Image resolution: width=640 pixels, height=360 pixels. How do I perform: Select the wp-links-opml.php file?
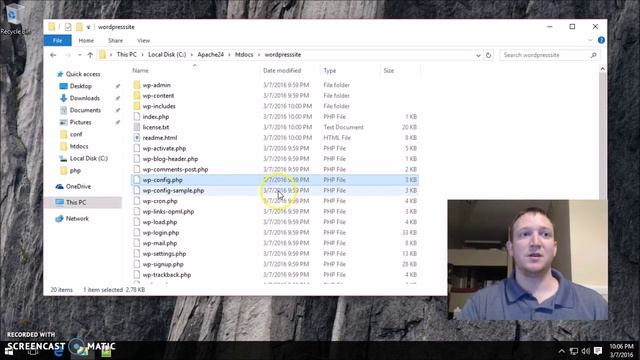pyautogui.click(x=168, y=211)
